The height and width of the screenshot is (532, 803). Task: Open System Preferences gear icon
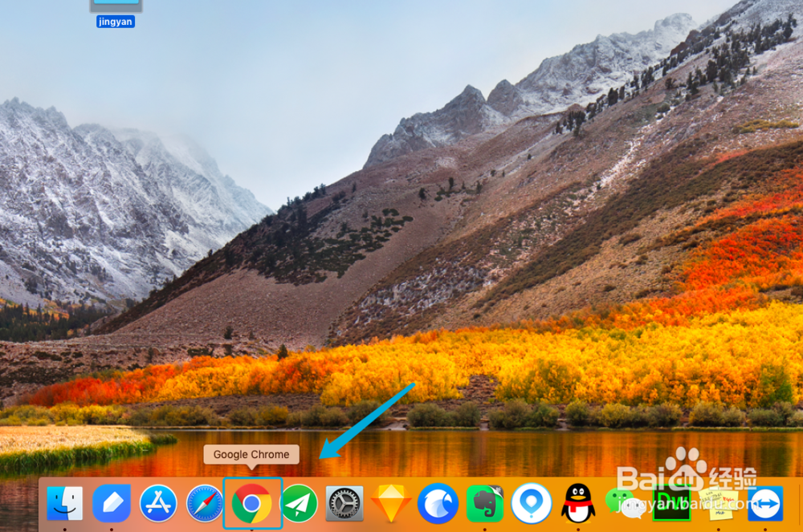pyautogui.click(x=344, y=503)
